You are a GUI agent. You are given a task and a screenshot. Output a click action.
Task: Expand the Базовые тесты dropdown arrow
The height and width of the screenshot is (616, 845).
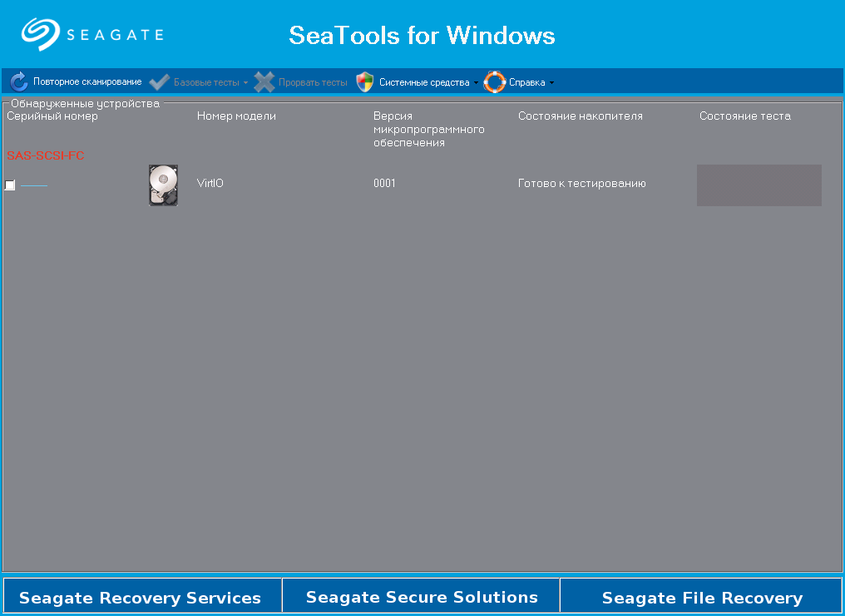(x=246, y=83)
